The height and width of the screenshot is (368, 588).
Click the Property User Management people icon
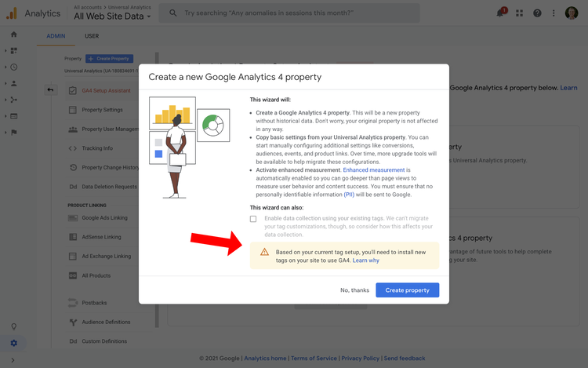click(x=73, y=129)
